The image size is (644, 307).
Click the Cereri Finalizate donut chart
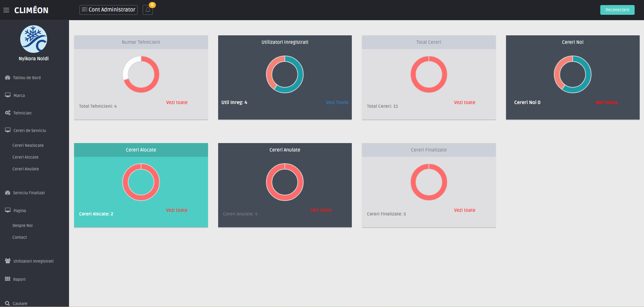tap(429, 182)
